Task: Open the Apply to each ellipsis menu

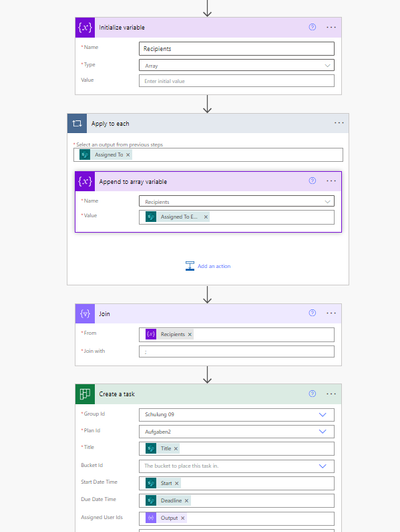Action: point(339,123)
